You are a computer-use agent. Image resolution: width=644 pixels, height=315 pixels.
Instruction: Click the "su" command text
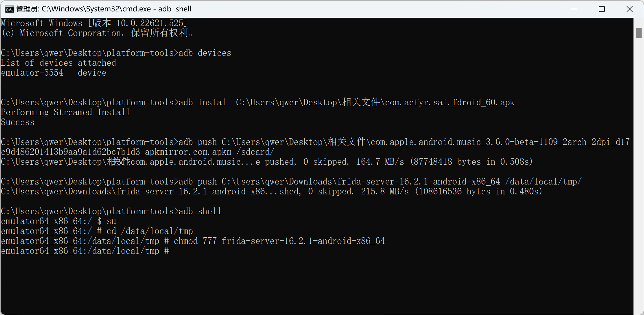point(111,221)
